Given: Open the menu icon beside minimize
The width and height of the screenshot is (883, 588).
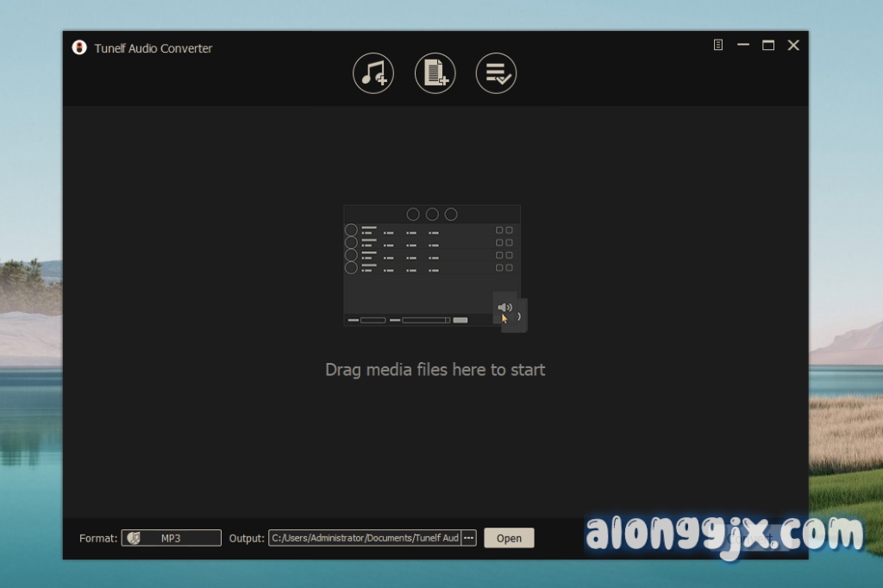Looking at the screenshot, I should pos(718,46).
